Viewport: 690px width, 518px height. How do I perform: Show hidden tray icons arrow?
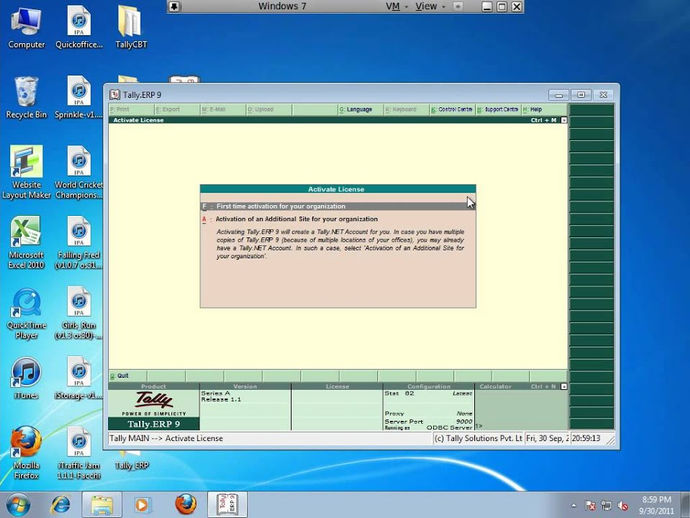[573, 506]
